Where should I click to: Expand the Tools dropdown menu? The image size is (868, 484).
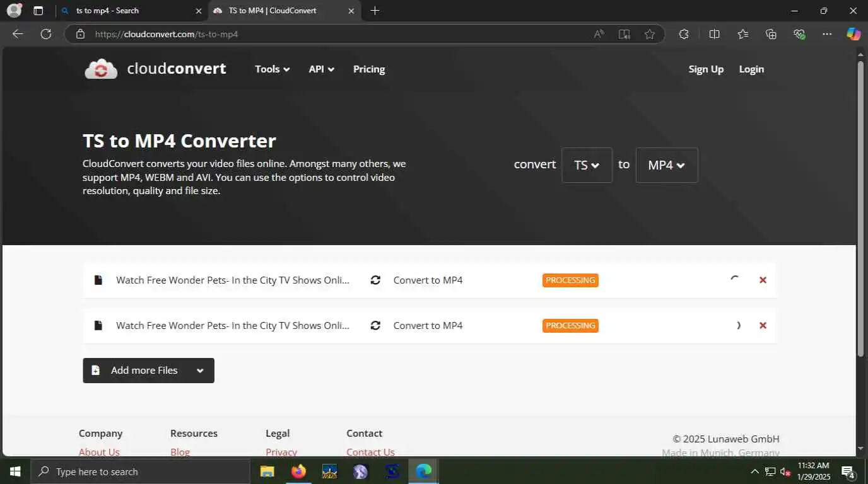tap(273, 69)
